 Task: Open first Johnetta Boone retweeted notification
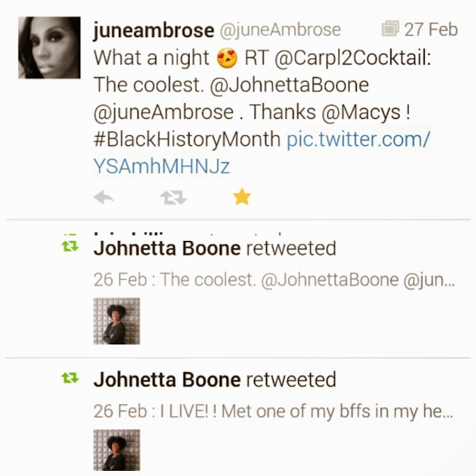coord(215,248)
